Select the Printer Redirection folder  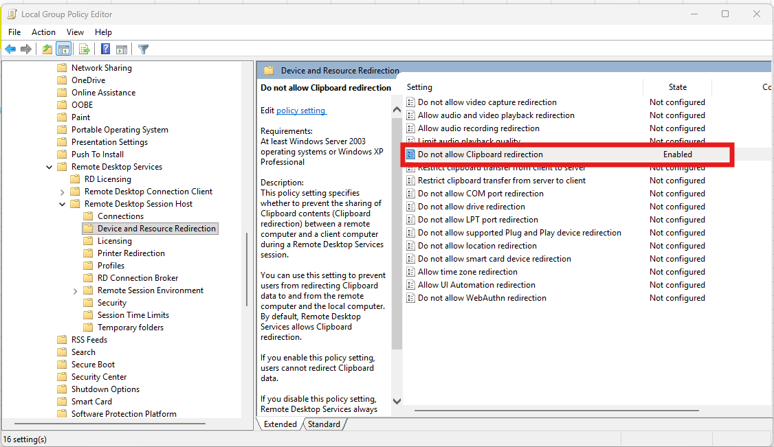pyautogui.click(x=131, y=253)
